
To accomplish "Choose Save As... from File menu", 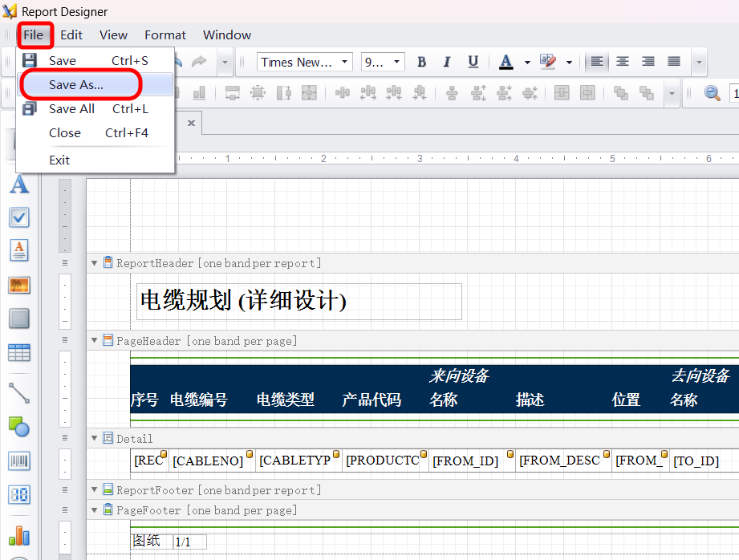I will (76, 85).
